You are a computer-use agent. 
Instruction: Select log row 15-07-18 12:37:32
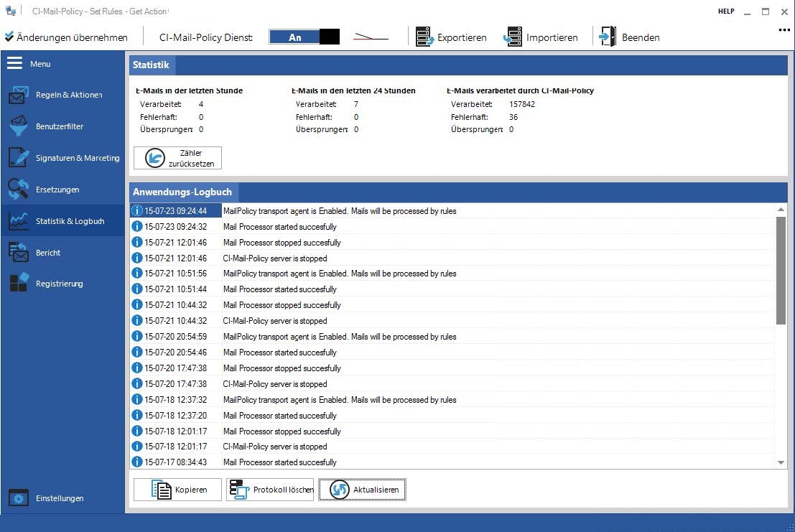(x=451, y=400)
